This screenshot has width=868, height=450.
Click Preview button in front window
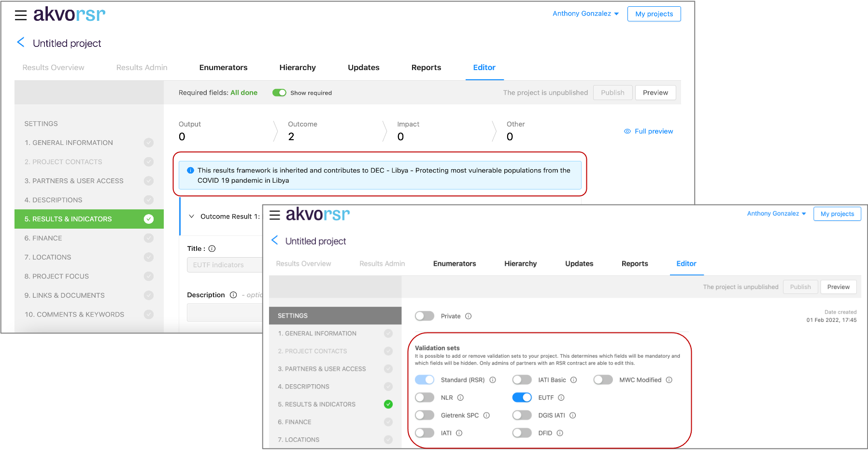coord(838,287)
